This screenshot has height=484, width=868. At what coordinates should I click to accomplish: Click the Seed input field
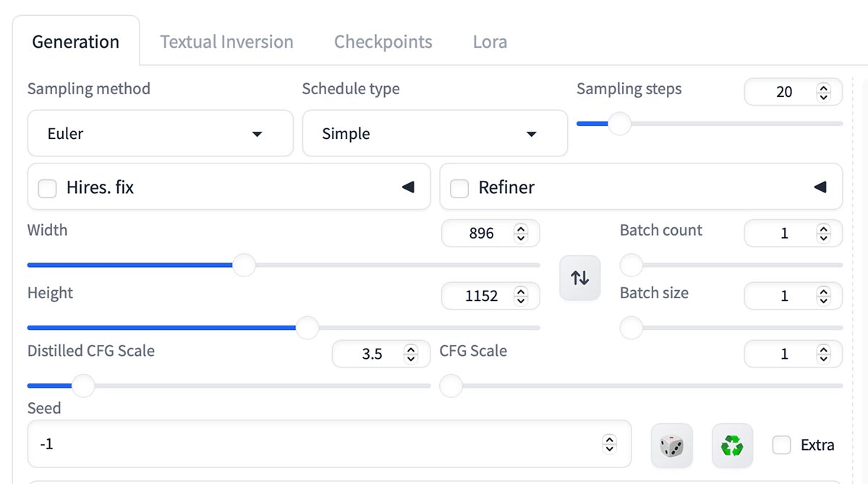point(311,444)
